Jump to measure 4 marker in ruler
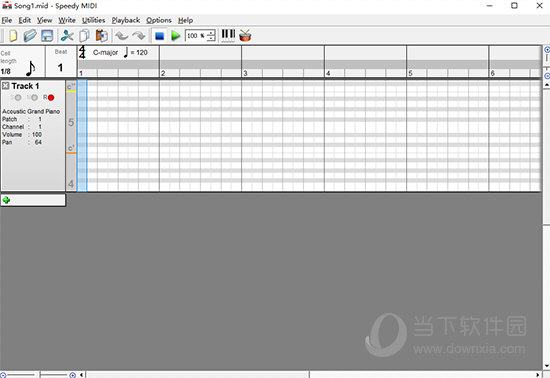The image size is (550, 378). tap(328, 73)
